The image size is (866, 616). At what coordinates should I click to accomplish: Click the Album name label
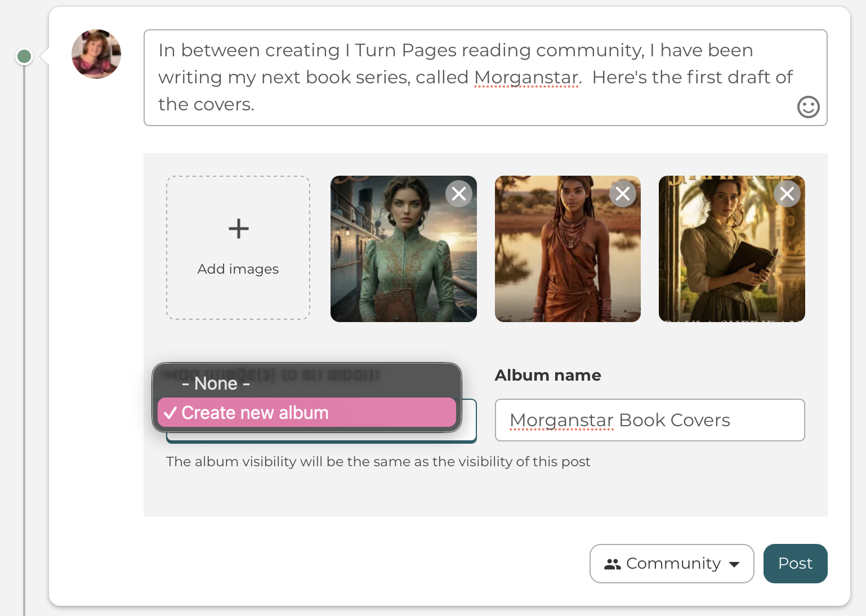tap(548, 375)
